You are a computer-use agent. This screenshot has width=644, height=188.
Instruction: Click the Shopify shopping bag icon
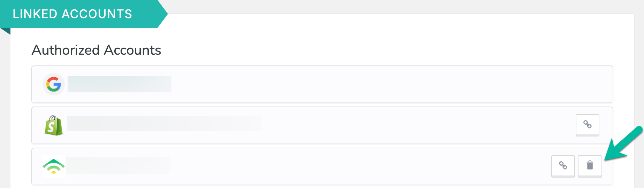tap(54, 125)
